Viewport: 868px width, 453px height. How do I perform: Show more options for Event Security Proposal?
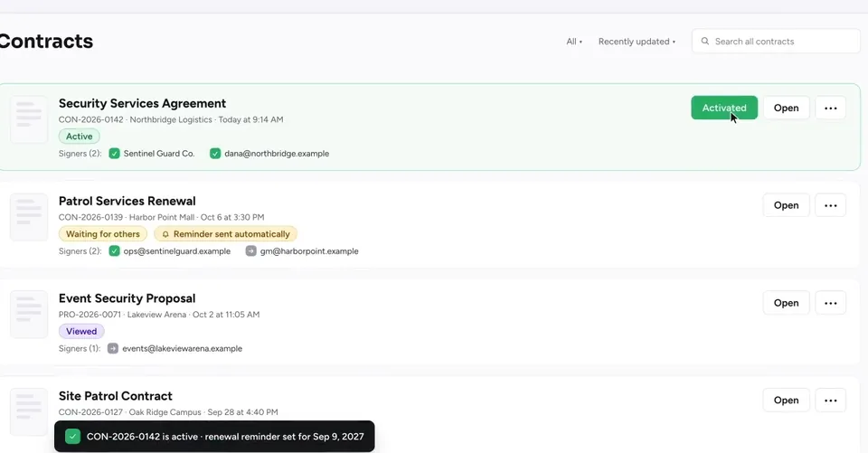point(830,303)
